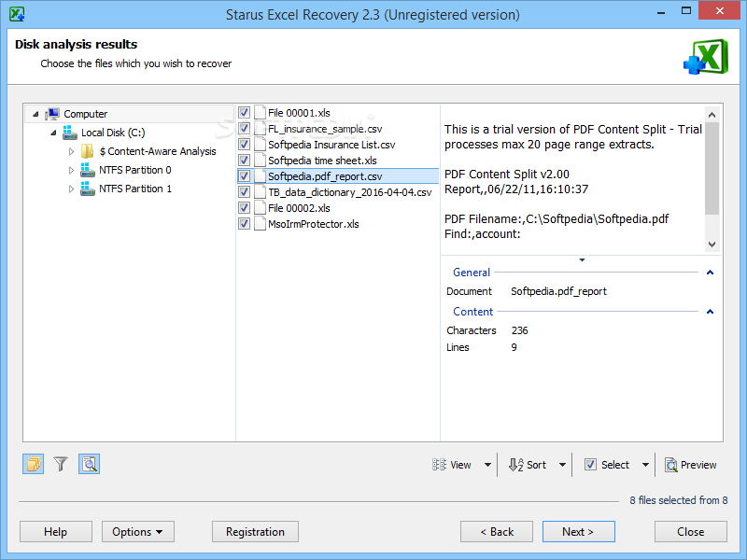
Task: Click the folders view icon in bottom toolbar
Action: [x=33, y=464]
